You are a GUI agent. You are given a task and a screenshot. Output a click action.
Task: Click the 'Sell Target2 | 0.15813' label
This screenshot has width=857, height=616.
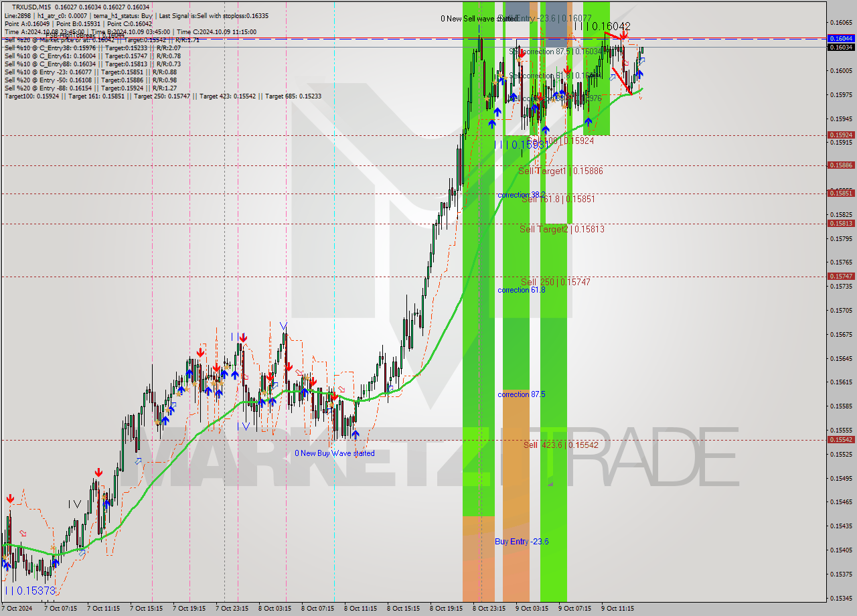point(562,229)
